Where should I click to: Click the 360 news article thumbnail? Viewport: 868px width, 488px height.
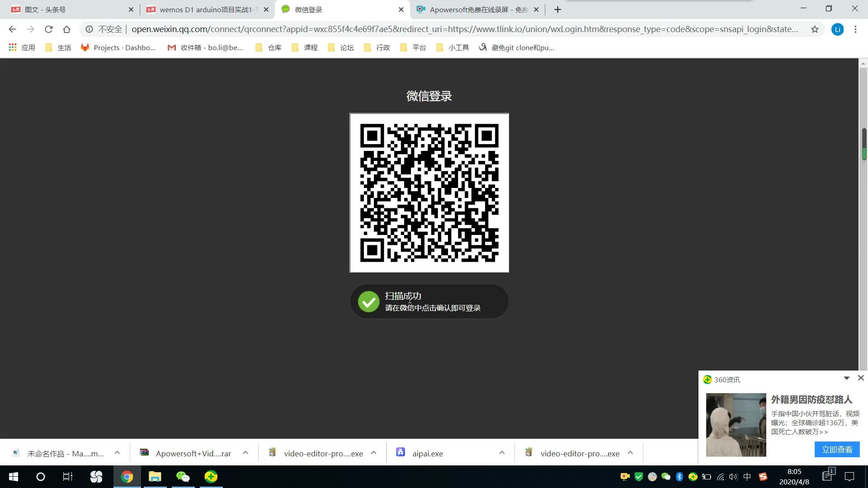[736, 425]
